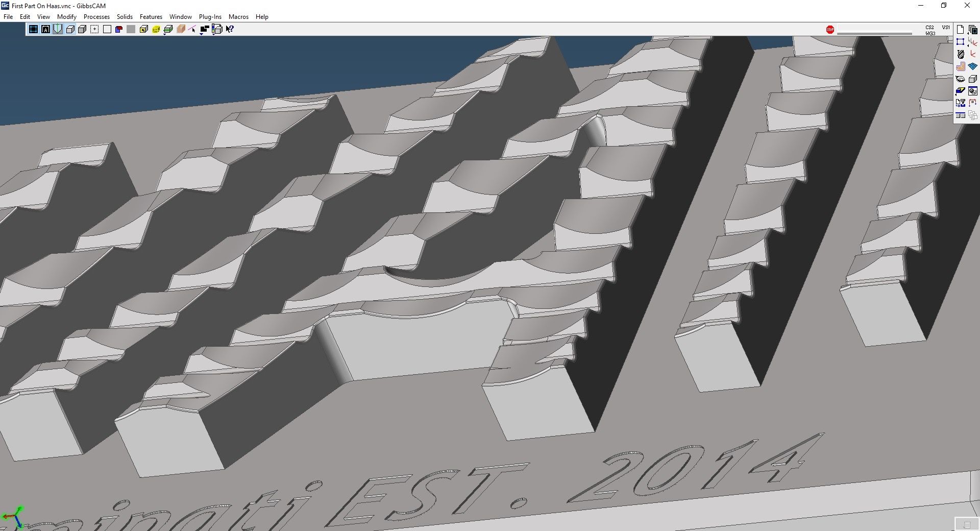
Task: Click the WG3 workgroup label
Action: pyautogui.click(x=930, y=34)
